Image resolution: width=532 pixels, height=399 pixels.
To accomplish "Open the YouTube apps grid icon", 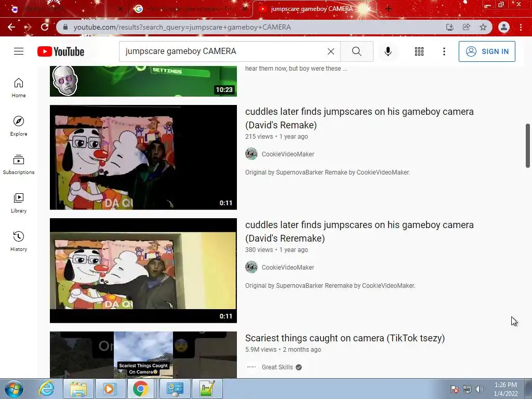I will click(419, 51).
